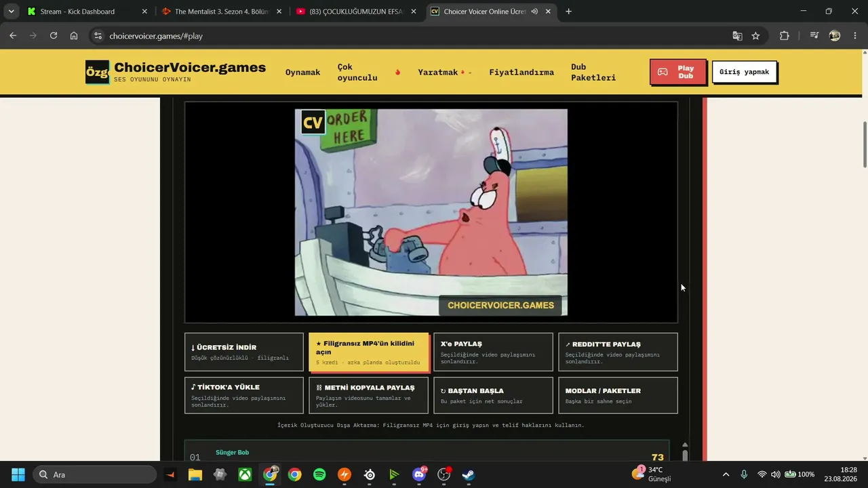
Task: Click the score value 73
Action: 657,457
